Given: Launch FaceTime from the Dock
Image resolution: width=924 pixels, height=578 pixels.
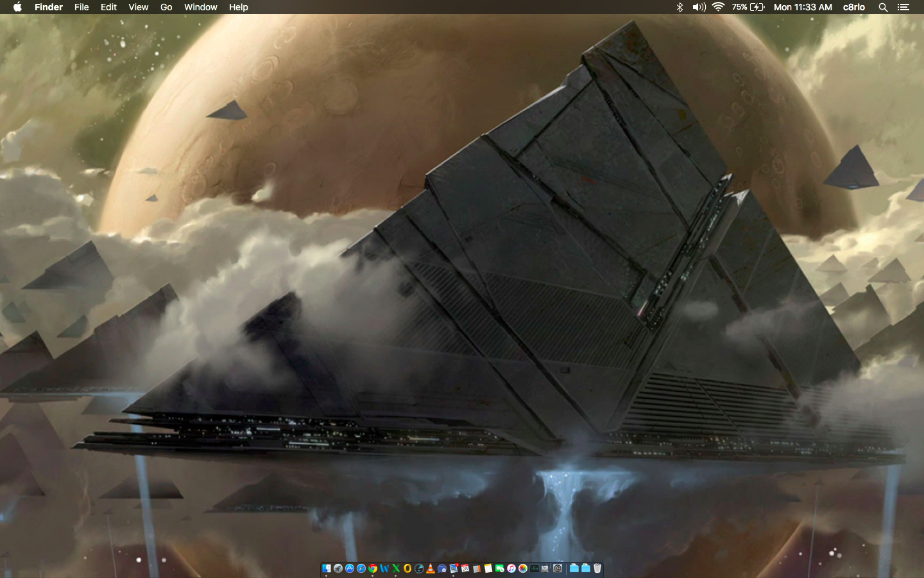Looking at the screenshot, I should click(x=500, y=568).
